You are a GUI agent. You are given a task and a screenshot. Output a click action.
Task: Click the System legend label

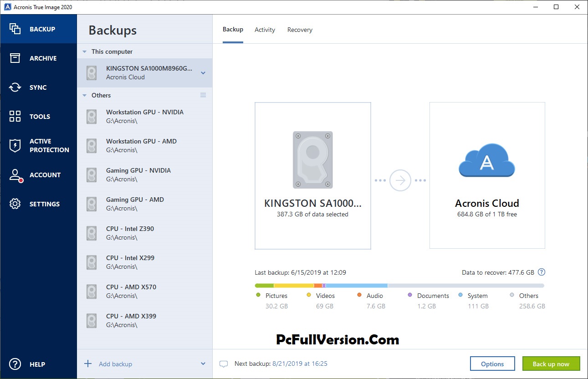point(478,296)
